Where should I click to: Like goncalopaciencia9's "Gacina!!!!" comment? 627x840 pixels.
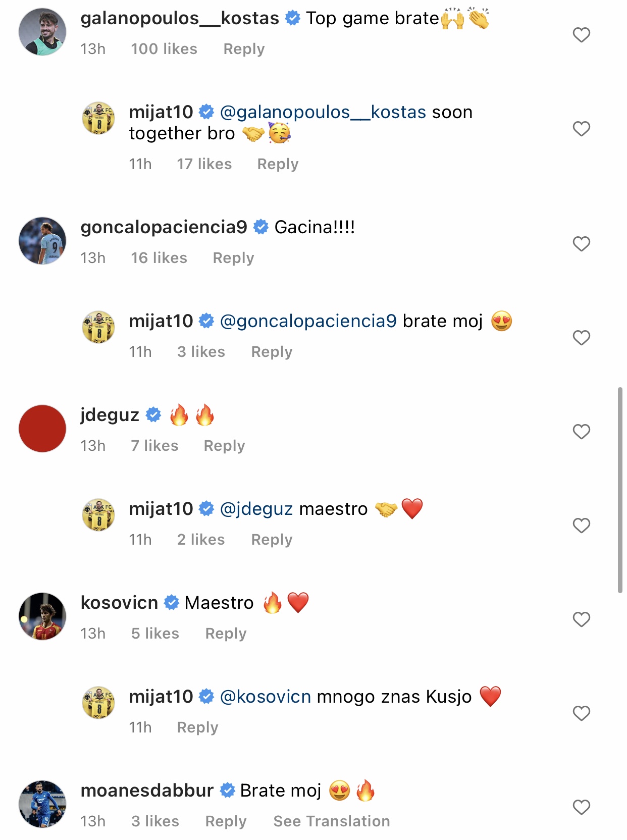pos(581,244)
